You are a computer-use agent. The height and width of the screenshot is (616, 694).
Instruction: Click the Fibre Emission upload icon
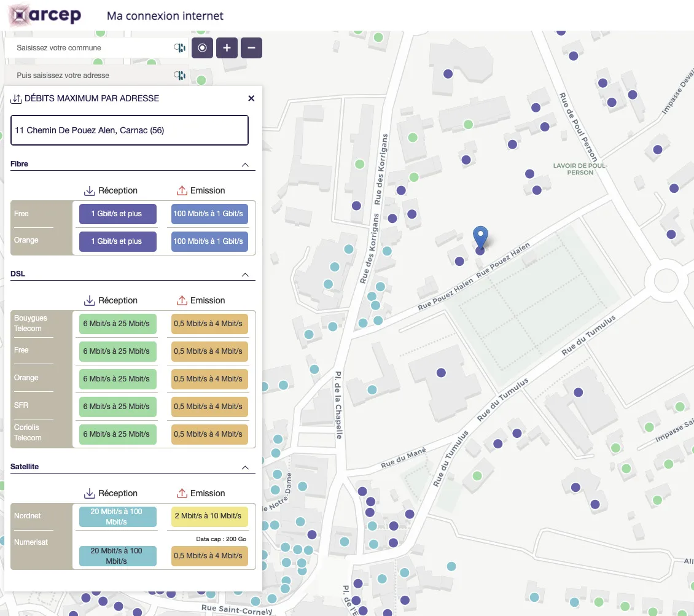click(x=182, y=191)
